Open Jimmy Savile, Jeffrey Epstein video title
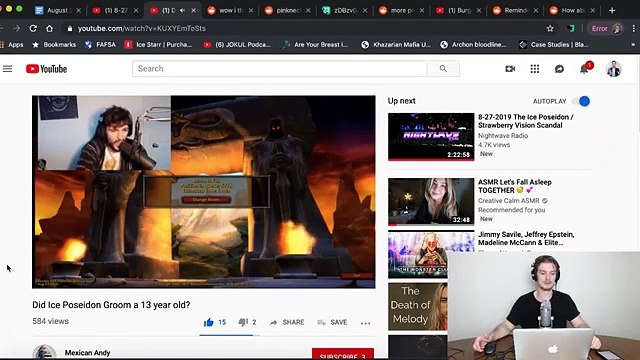This screenshot has height=360, width=640. (526, 238)
